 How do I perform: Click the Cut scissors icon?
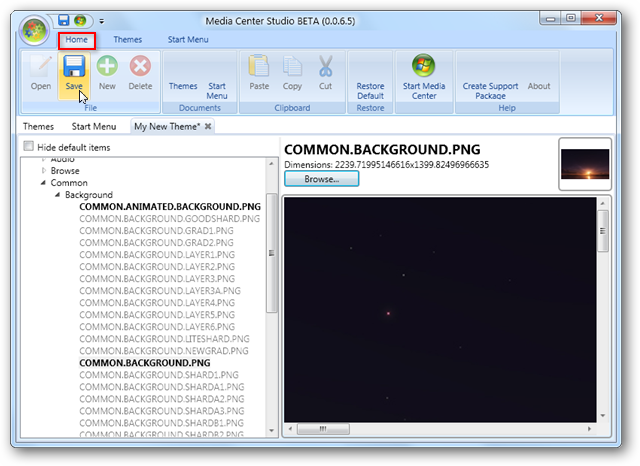point(325,66)
